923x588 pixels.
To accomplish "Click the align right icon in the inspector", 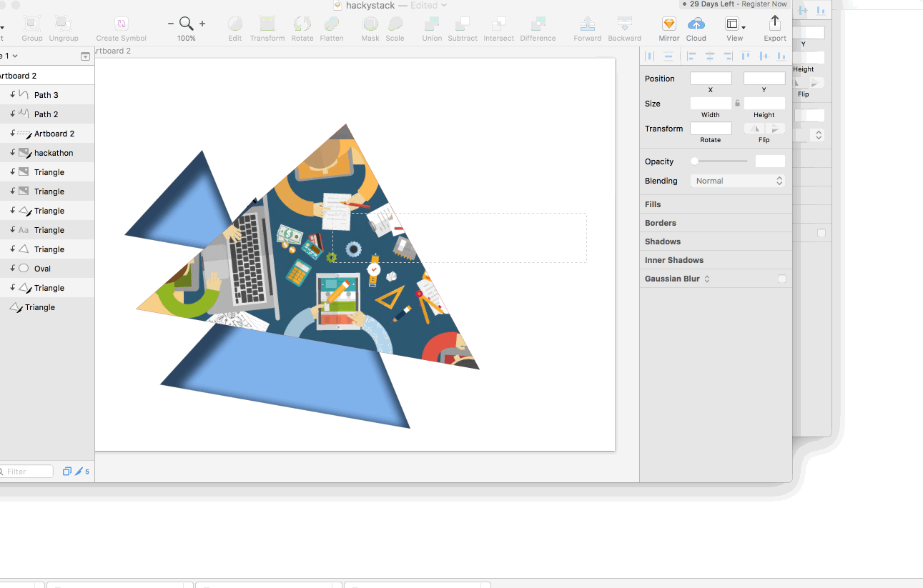I will 728,56.
